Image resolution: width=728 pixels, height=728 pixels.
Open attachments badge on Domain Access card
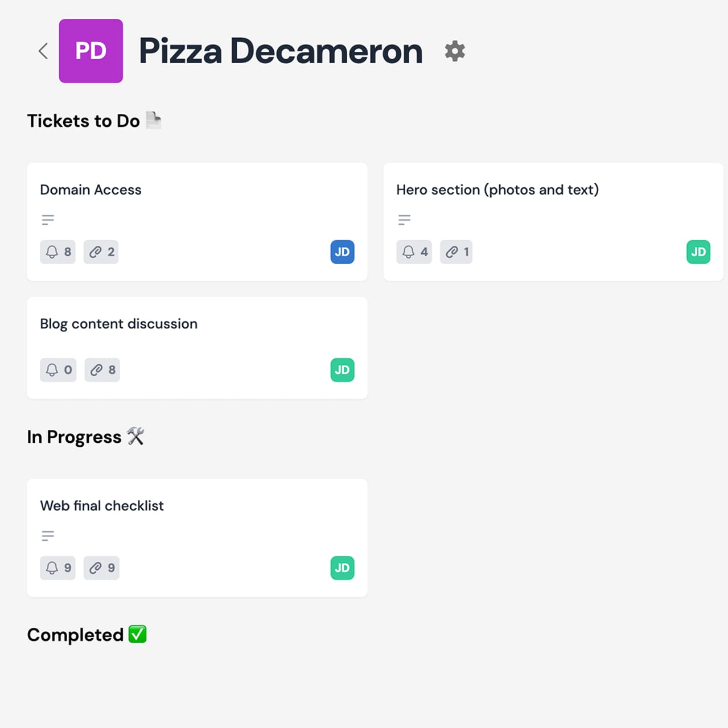coord(101,252)
